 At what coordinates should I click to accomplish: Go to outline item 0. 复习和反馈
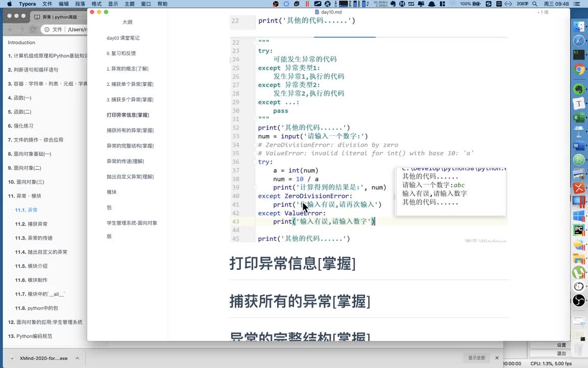pos(121,53)
